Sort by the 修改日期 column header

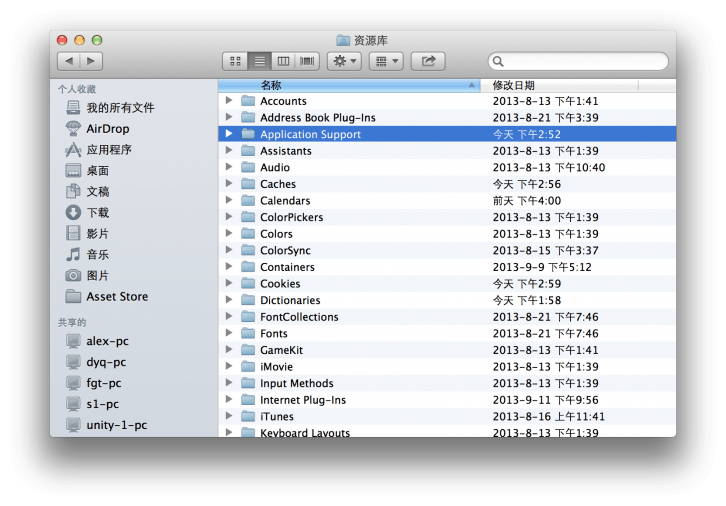pos(560,85)
